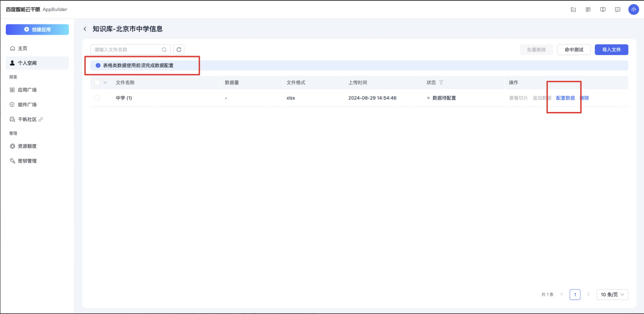644x314 pixels.
Task: Click the 资源额度 icon
Action: pyautogui.click(x=12, y=146)
